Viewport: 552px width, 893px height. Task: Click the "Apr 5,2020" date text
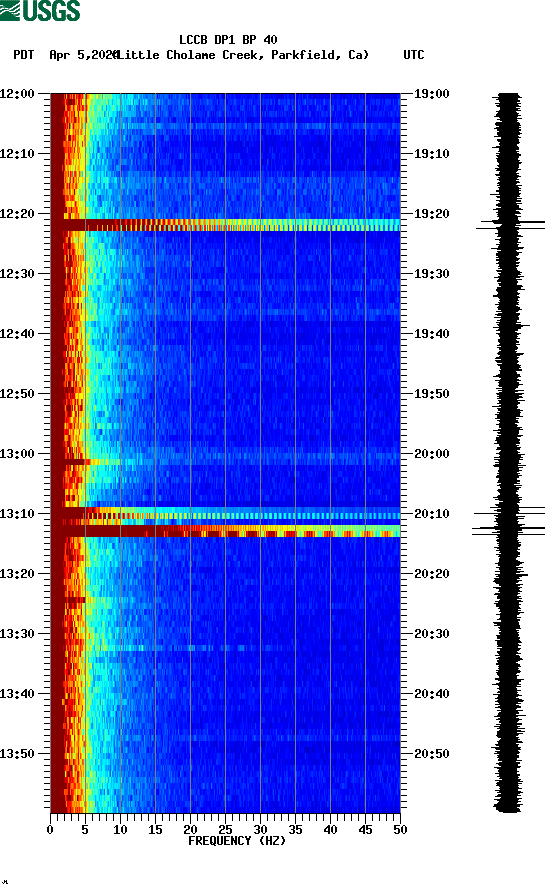pos(83,55)
